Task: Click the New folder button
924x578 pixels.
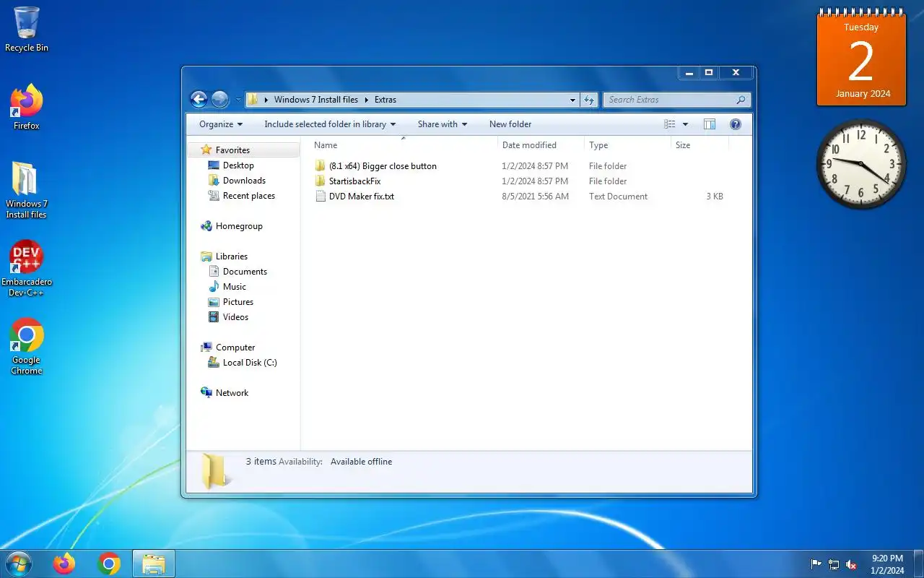Action: pos(510,124)
